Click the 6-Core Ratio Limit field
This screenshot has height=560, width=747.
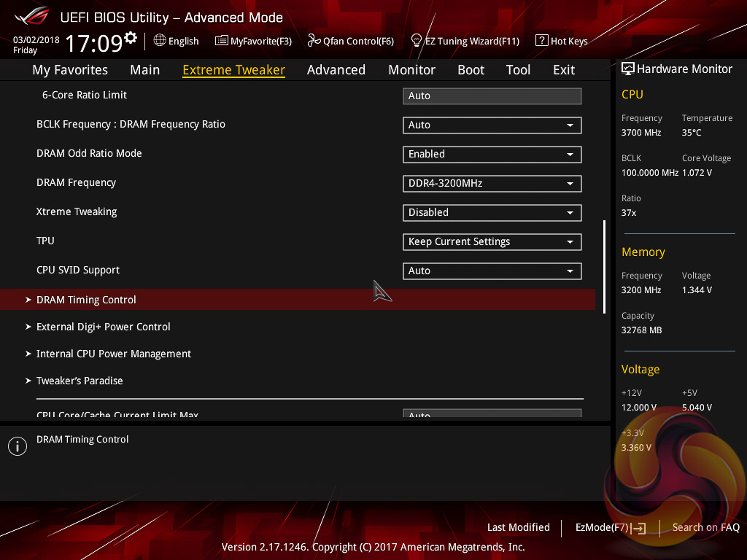click(492, 96)
